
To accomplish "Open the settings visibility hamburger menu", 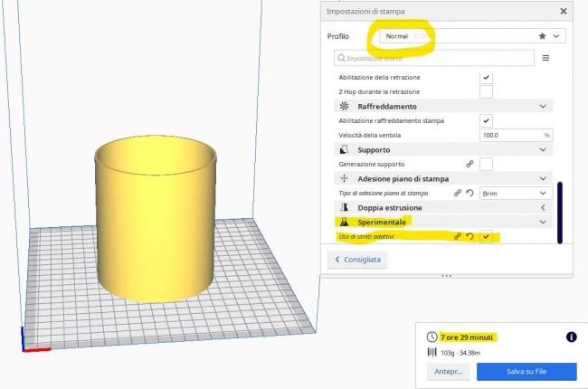I will [545, 58].
